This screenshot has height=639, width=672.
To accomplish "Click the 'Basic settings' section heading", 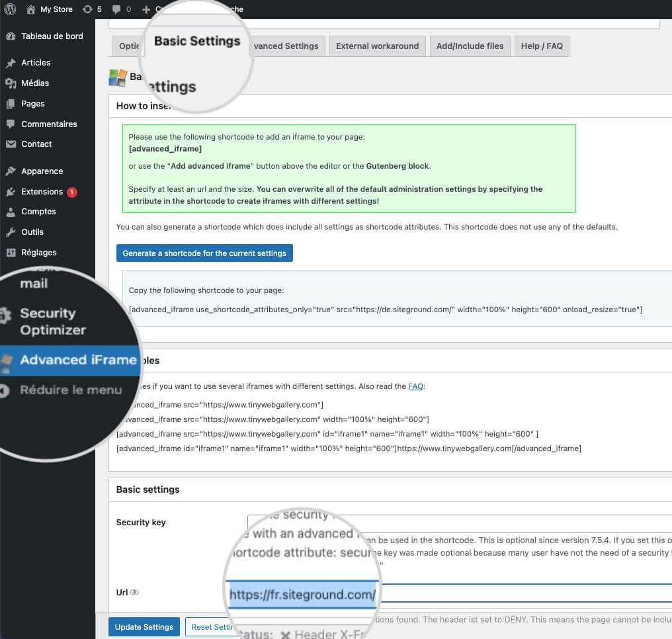I will 148,490.
